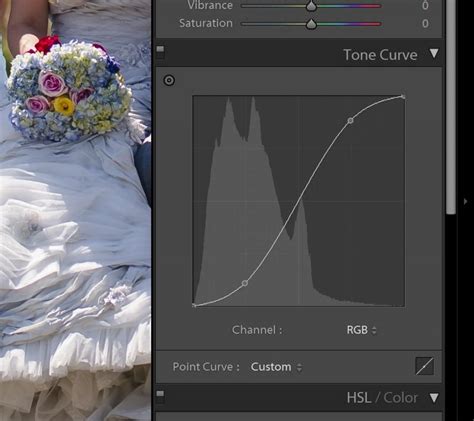The height and width of the screenshot is (421, 474).
Task: Collapse the right panel with edge arrow
Action: 465,201
